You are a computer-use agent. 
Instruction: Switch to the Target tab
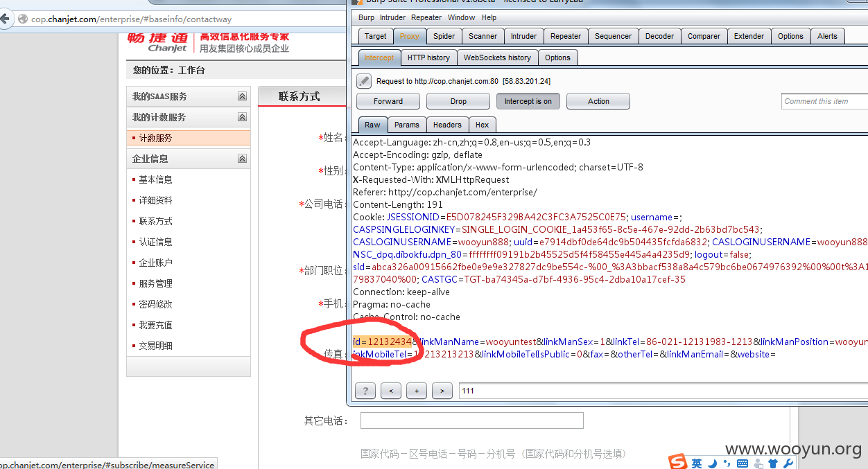click(376, 36)
